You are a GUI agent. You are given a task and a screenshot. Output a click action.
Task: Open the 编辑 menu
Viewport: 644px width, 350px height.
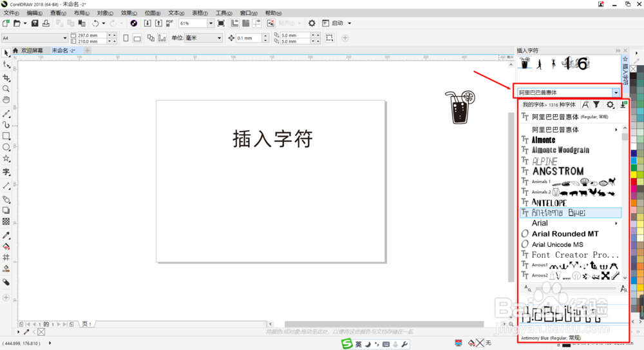coord(35,13)
